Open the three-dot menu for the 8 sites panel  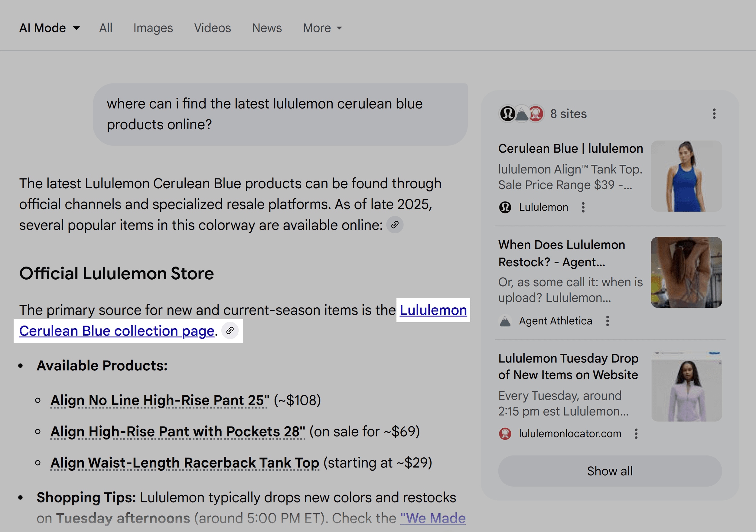(714, 114)
